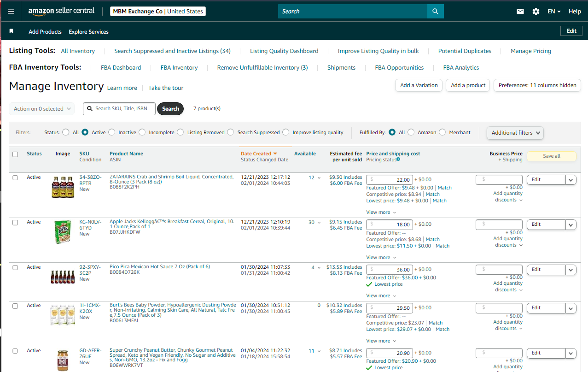Click the bookmark flag icon
This screenshot has width=588, height=372.
(12, 31)
